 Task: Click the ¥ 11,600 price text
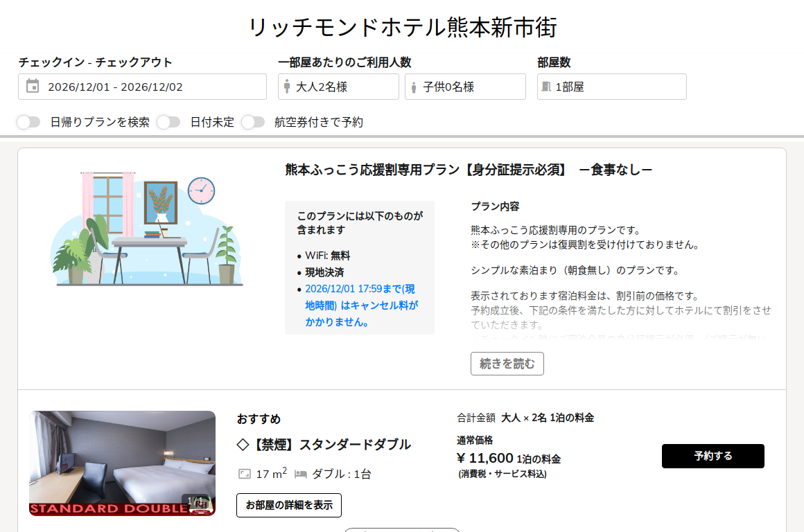pyautogui.click(x=485, y=458)
